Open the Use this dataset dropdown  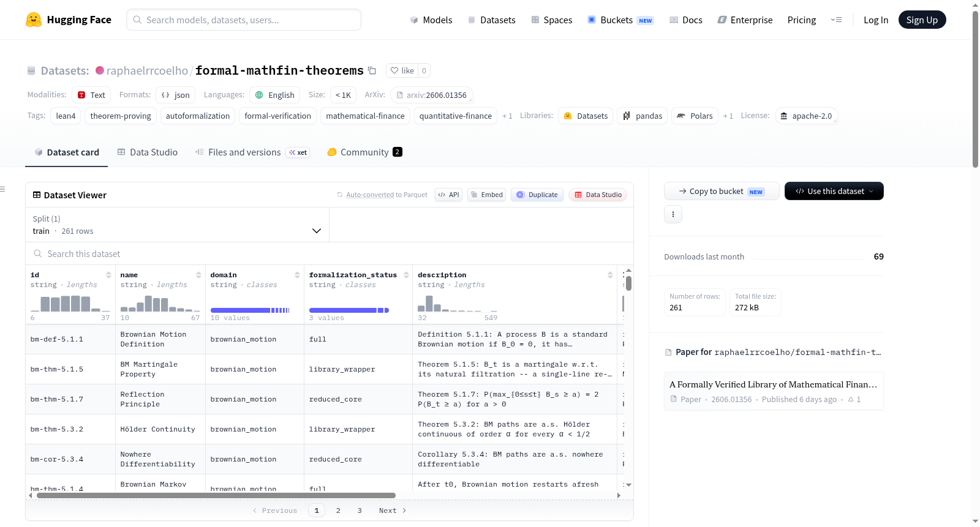[x=834, y=191]
